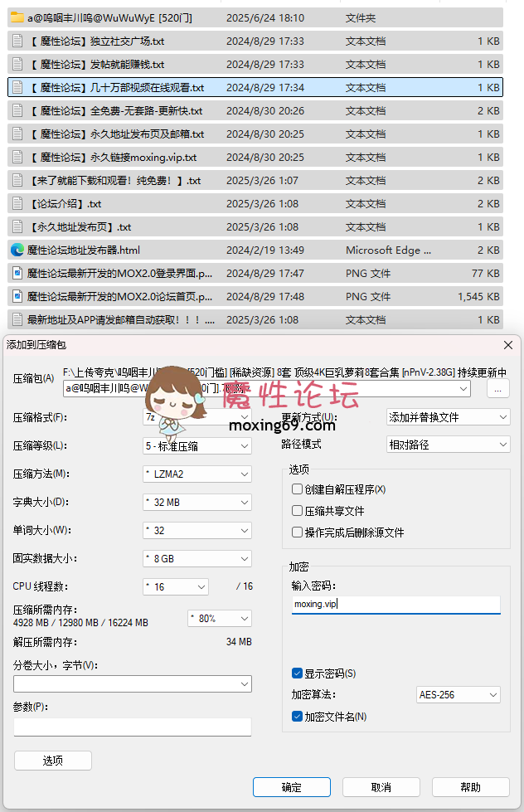Screen dimensions: 524x812
Task: Select file 【魔性论坛】独立社交广场.txt
Action: click(255, 41)
